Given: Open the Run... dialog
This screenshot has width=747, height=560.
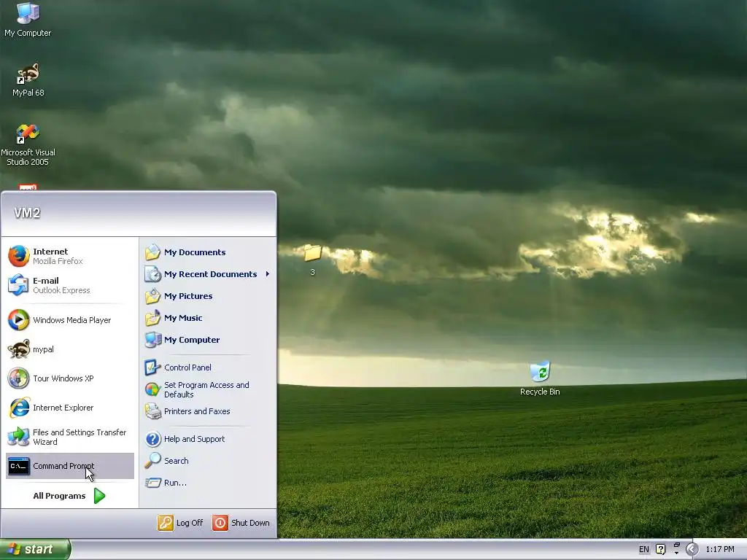Looking at the screenshot, I should [x=208, y=483].
